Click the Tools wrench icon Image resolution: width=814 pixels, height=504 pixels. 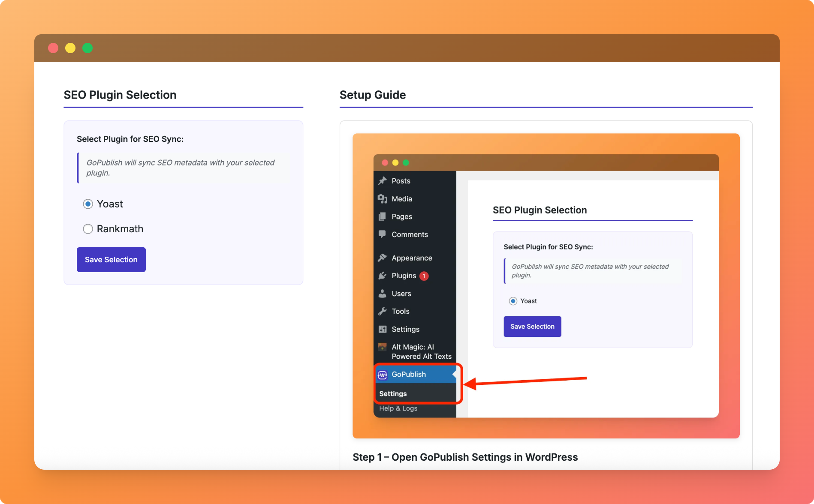click(x=382, y=311)
